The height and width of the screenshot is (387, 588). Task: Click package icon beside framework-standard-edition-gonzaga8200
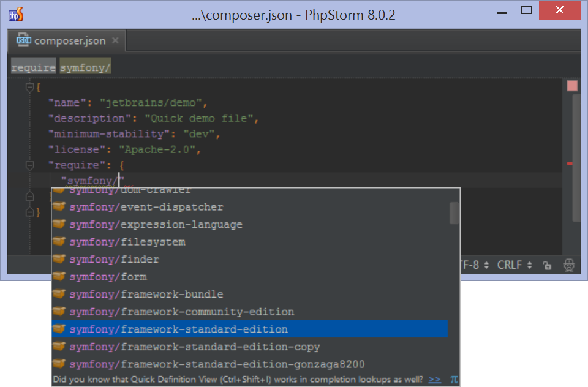click(x=59, y=363)
